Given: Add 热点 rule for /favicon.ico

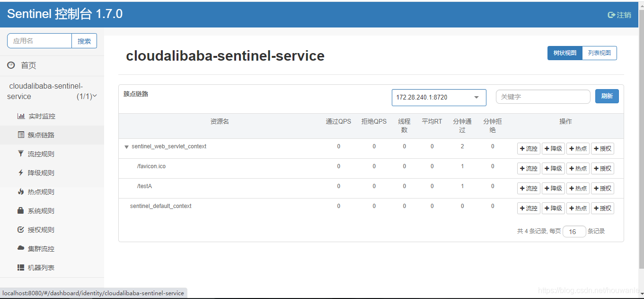Looking at the screenshot, I should click(x=578, y=169).
